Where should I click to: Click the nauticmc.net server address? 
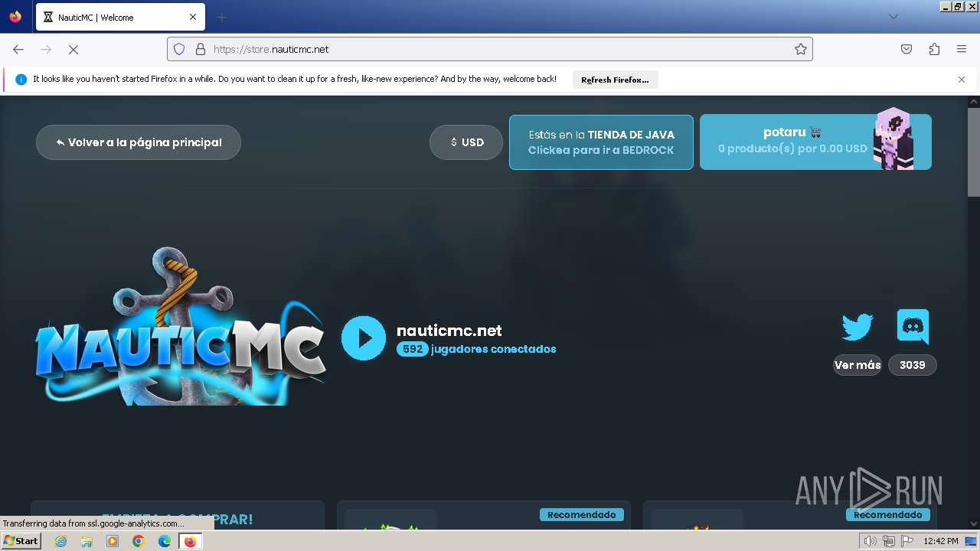pyautogui.click(x=449, y=331)
